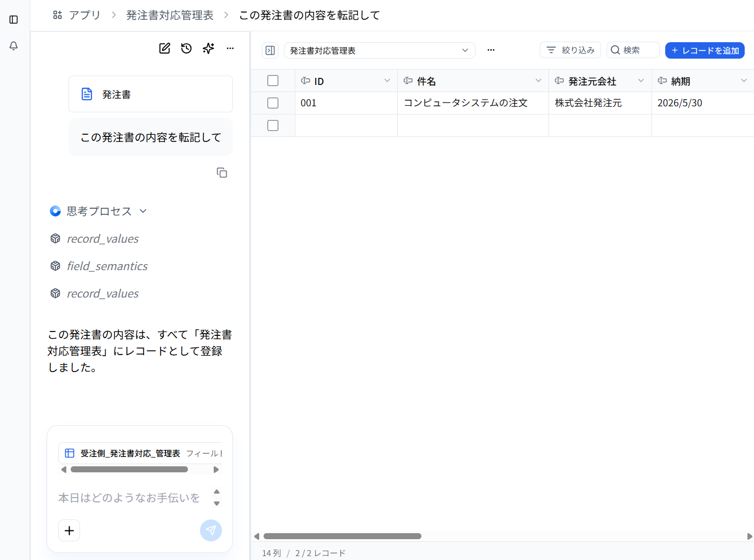Copy the user message with copy icon

[x=222, y=173]
